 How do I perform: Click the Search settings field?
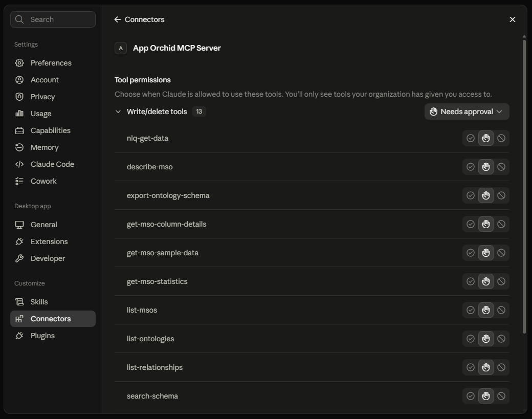pos(53,19)
